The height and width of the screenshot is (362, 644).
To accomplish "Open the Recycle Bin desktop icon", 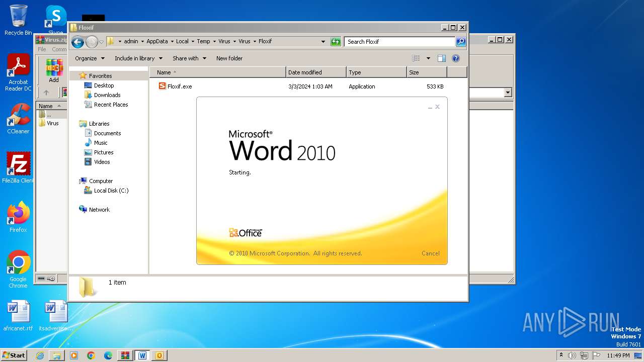I will point(18,20).
